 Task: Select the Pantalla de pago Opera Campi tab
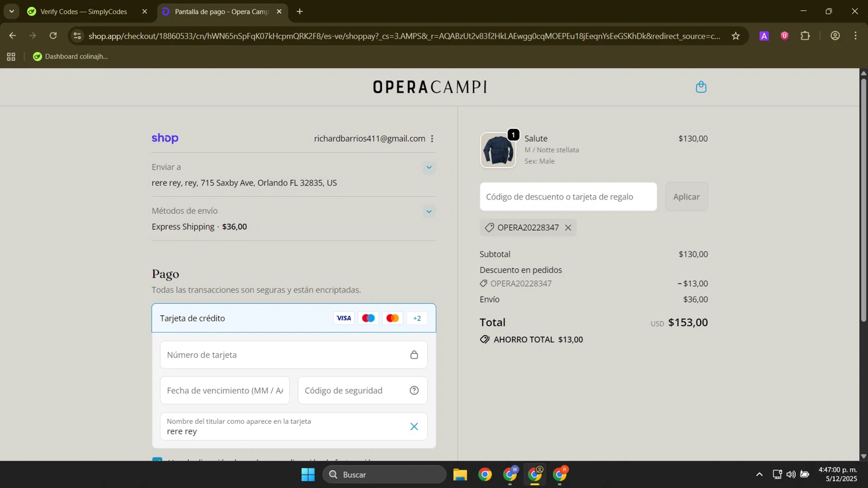tap(222, 12)
